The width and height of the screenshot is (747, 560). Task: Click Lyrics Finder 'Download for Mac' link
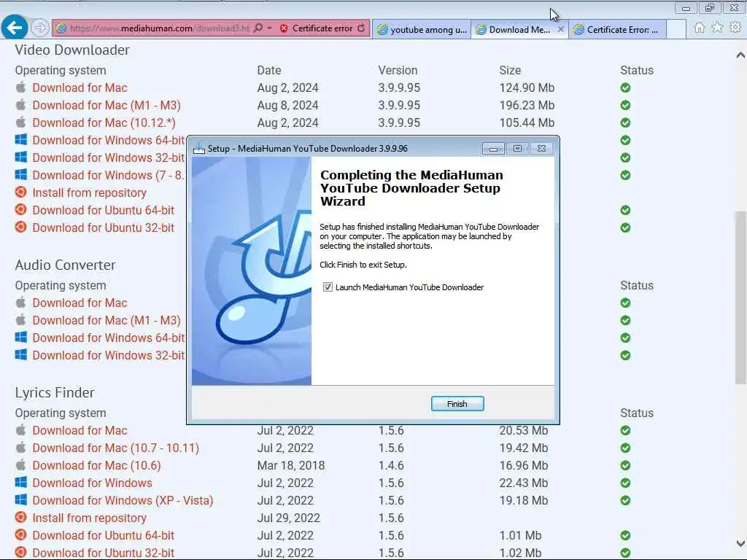[x=80, y=431]
